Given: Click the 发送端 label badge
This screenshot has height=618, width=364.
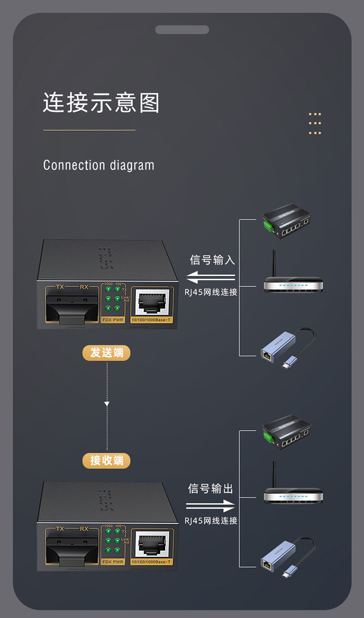Looking at the screenshot, I should pos(107,353).
